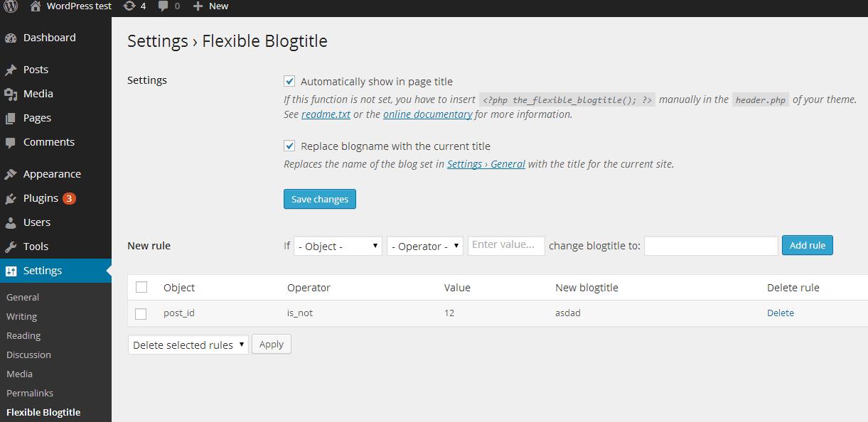Toggle Automatically show in page title
The height and width of the screenshot is (422, 868).
289,81
